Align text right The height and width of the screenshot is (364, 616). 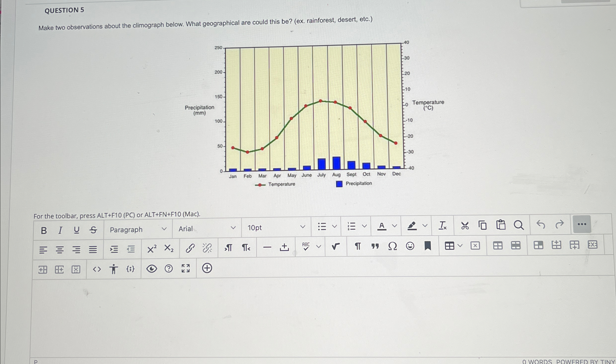[x=76, y=249]
